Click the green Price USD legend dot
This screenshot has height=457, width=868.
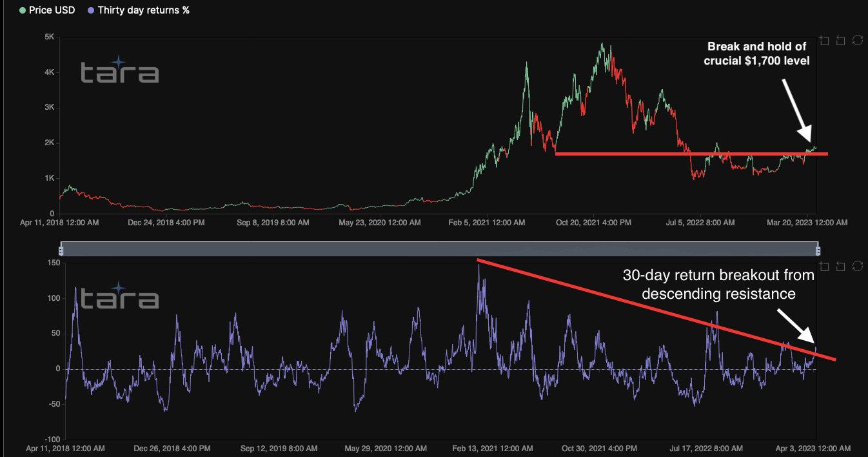pos(23,10)
